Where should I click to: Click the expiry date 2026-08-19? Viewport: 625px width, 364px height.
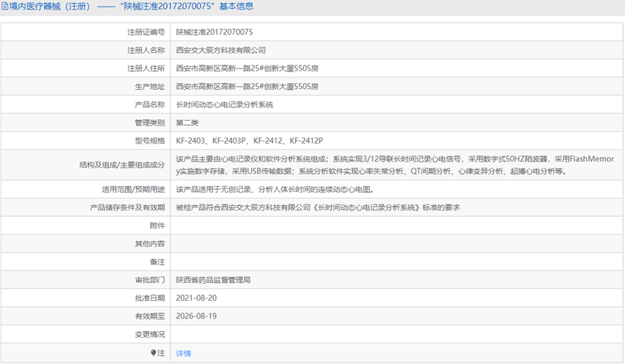(x=196, y=316)
